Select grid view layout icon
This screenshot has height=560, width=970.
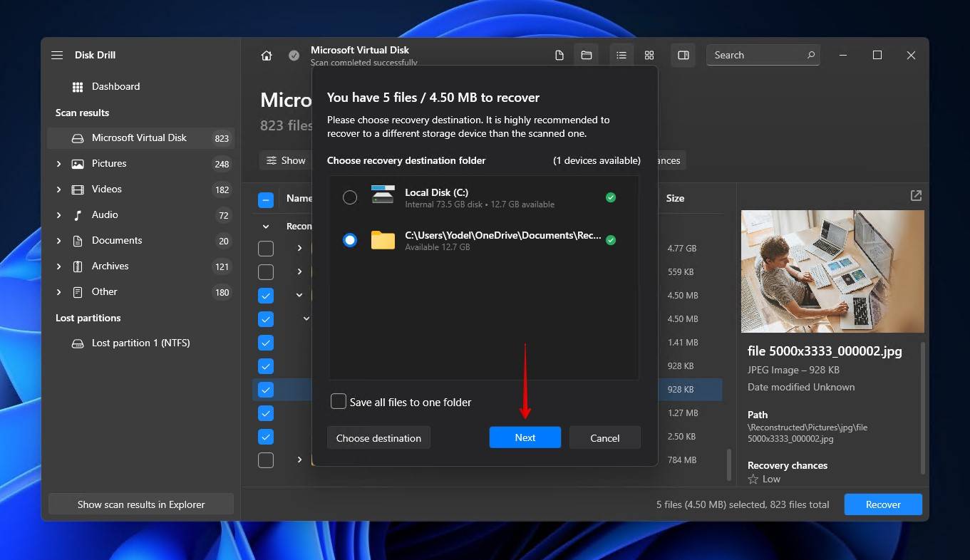coord(649,55)
